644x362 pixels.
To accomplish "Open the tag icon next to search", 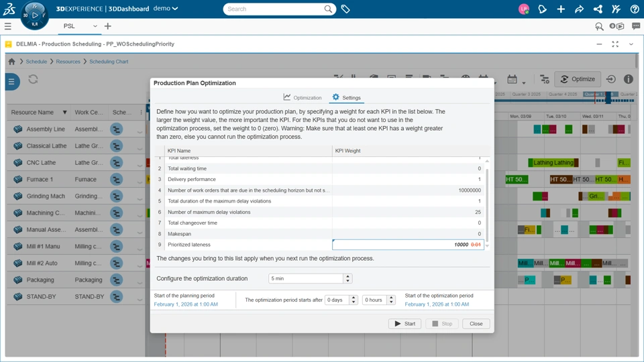I will 345,9.
